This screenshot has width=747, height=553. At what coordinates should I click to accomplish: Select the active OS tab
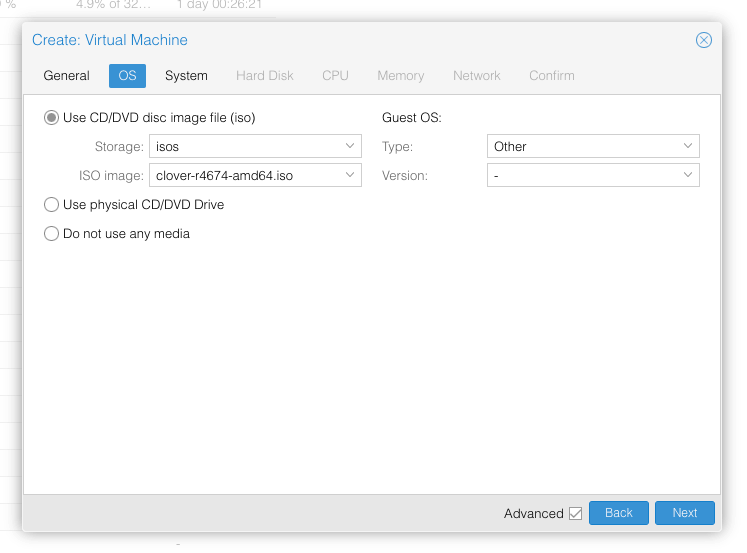127,76
